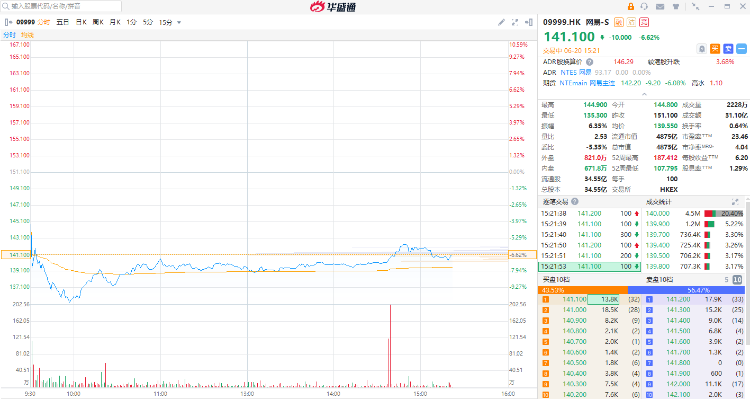Click bid level 1 price 141.100
Viewport: 750px width, 399px height.
pyautogui.click(x=574, y=299)
